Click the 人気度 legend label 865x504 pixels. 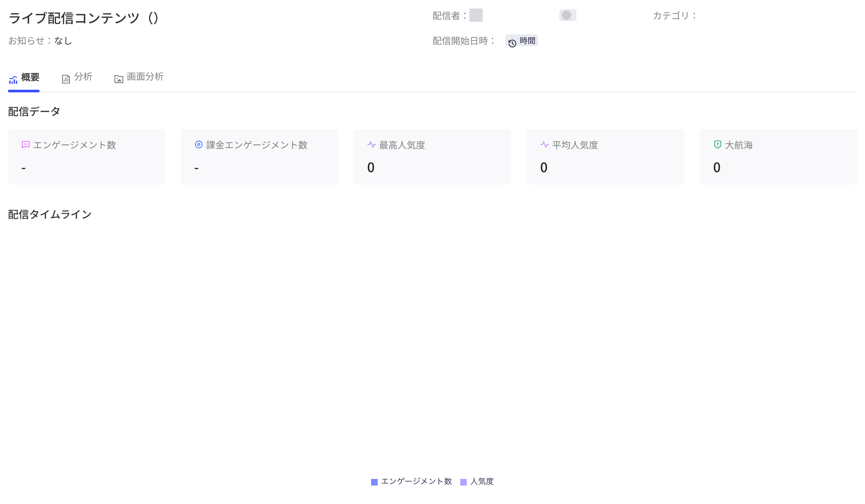482,481
